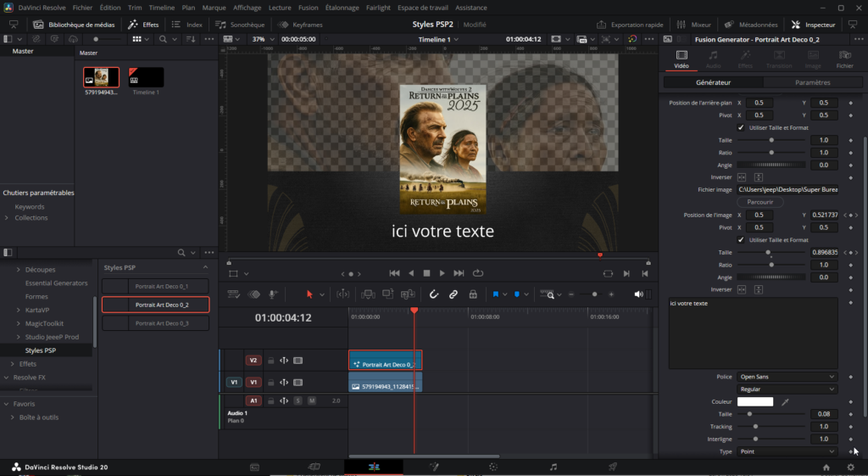This screenshot has width=868, height=476.
Task: Click the Parcourir button
Action: point(759,202)
